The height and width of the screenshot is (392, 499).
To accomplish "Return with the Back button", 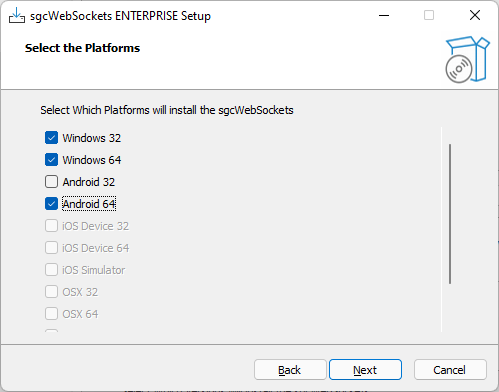I will [290, 370].
